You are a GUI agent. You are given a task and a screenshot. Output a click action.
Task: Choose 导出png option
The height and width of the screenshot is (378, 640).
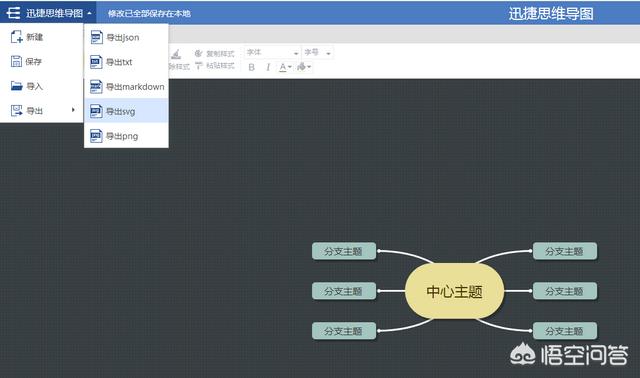pos(126,136)
